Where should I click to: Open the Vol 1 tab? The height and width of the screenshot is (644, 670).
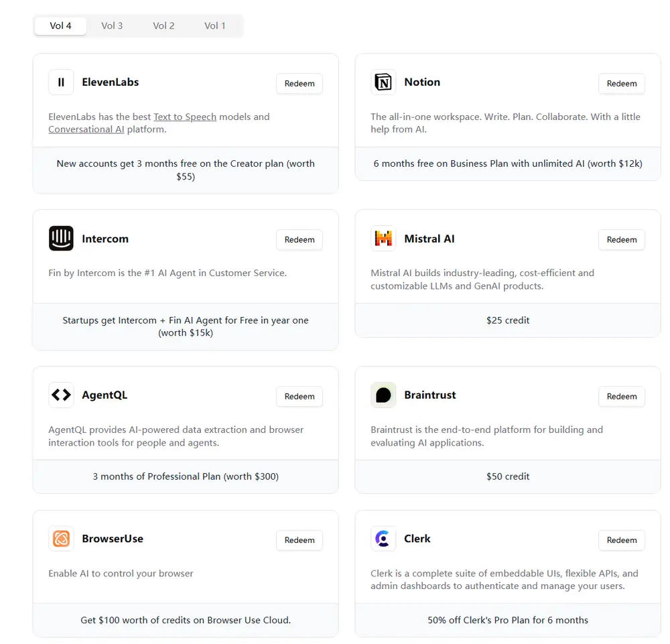215,25
